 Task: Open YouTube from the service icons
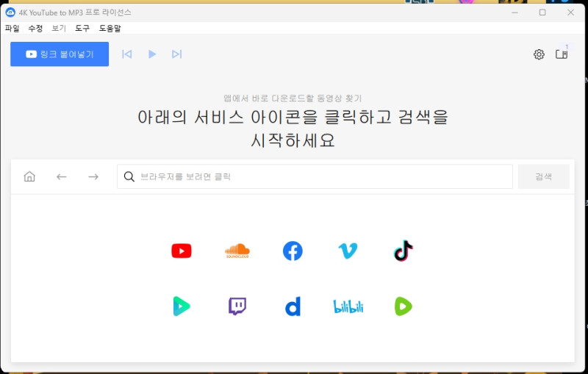pyautogui.click(x=181, y=251)
